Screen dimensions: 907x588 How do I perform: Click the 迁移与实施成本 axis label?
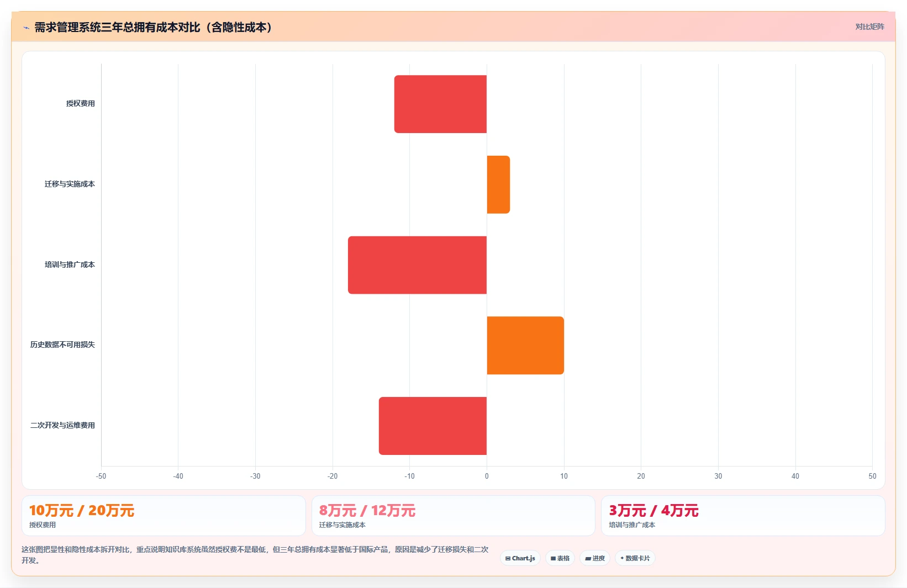tap(70, 184)
